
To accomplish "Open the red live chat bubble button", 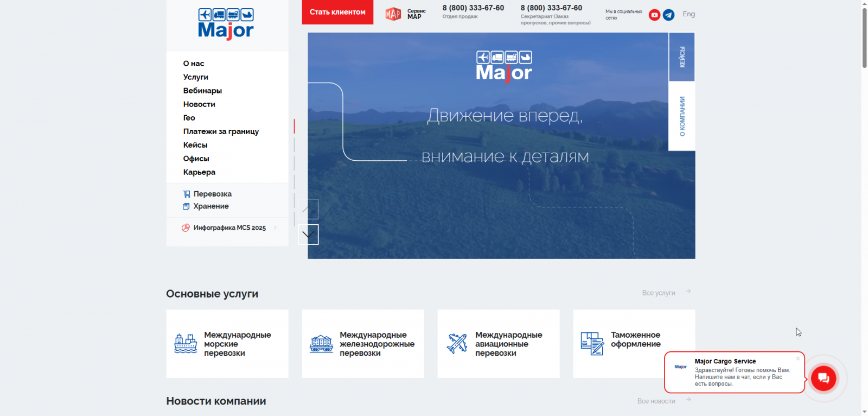I will point(824,378).
